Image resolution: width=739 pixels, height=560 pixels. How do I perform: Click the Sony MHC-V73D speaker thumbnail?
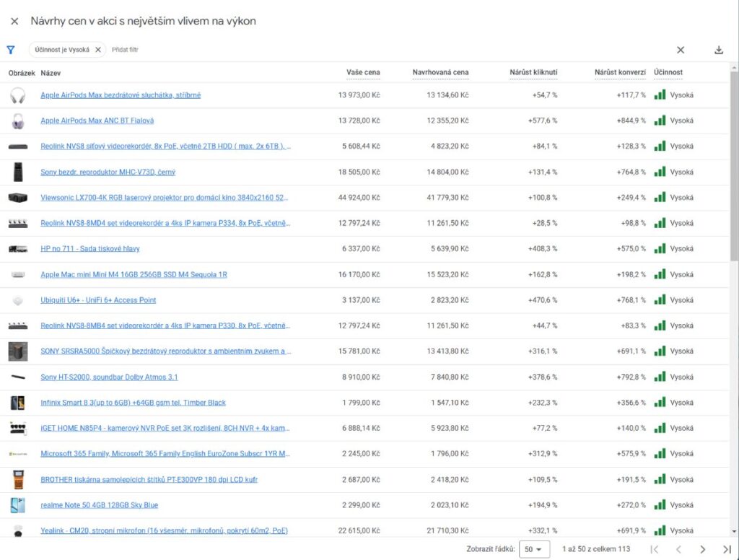click(x=18, y=172)
